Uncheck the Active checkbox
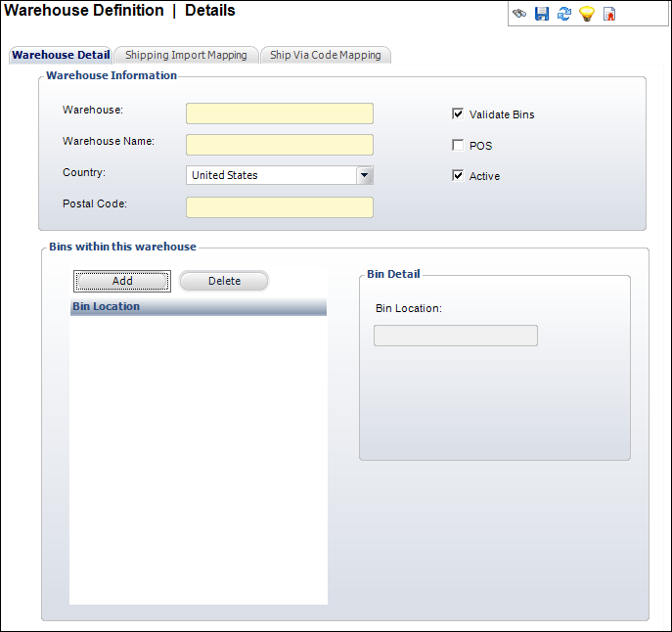 click(458, 176)
